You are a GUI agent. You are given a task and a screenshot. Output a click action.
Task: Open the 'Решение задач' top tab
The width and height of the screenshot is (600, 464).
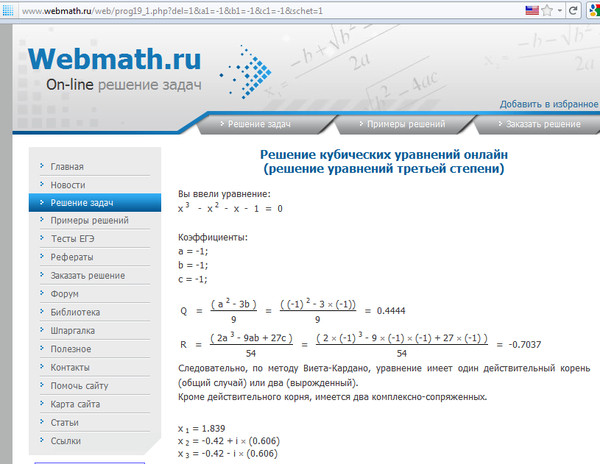259,124
